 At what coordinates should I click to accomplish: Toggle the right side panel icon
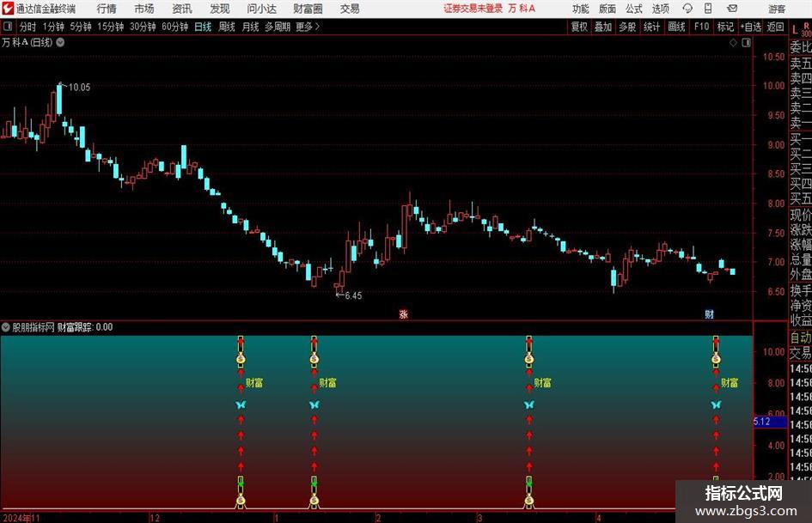pos(746,43)
